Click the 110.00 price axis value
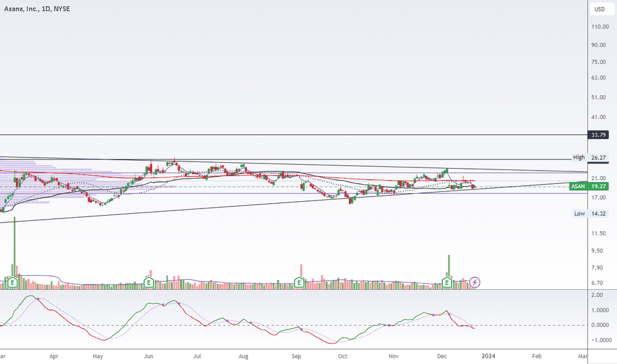The height and width of the screenshot is (364, 617). (600, 26)
